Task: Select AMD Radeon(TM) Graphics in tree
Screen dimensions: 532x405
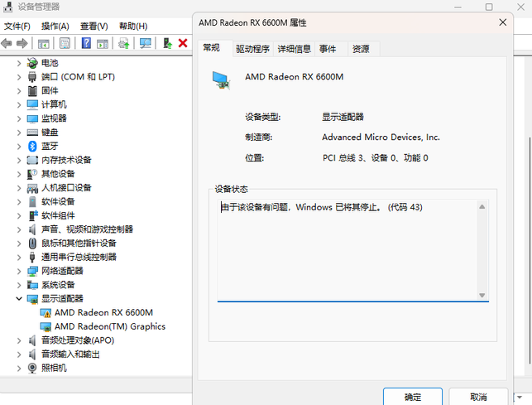Action: [109, 326]
